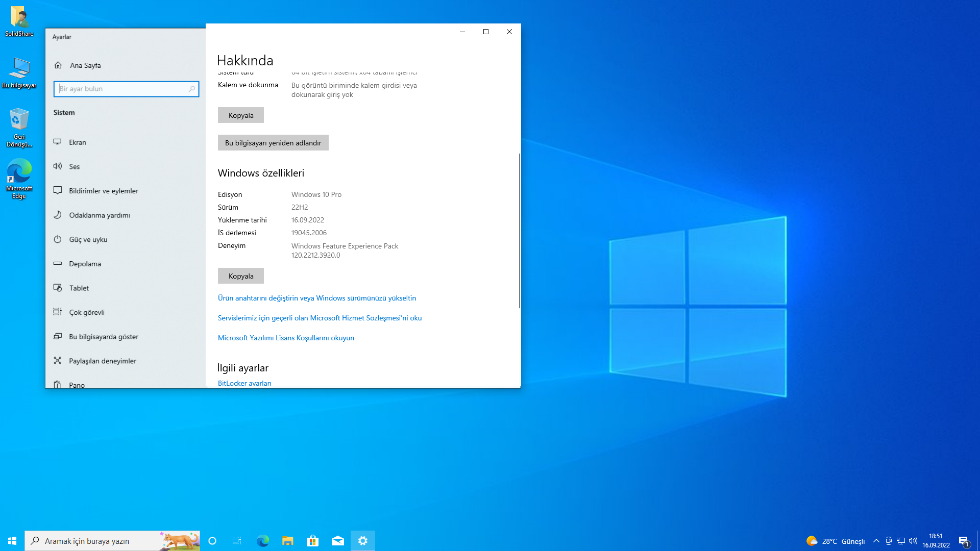Open volume control in system tray

pyautogui.click(x=913, y=541)
